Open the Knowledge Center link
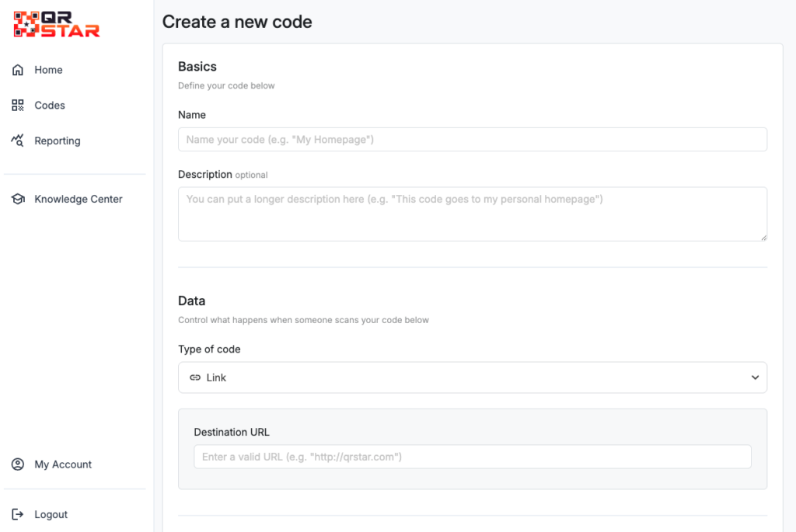The height and width of the screenshot is (532, 796). pos(79,200)
